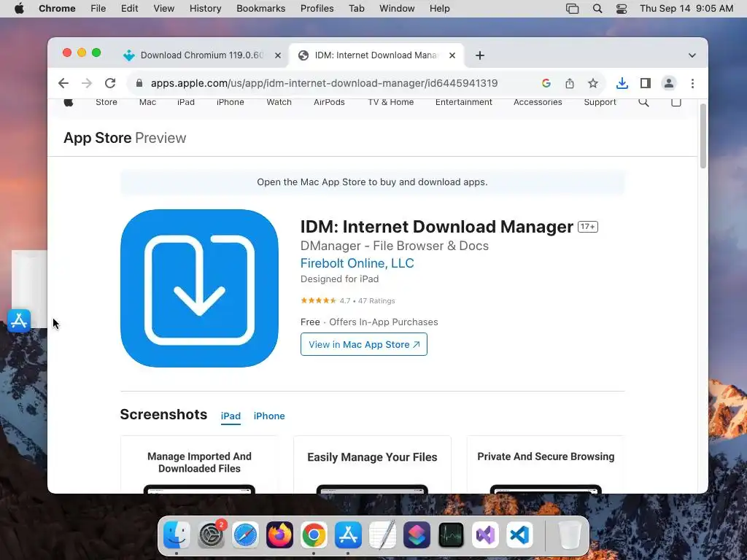Open the shopping bag icon
The width and height of the screenshot is (747, 560).
(676, 102)
